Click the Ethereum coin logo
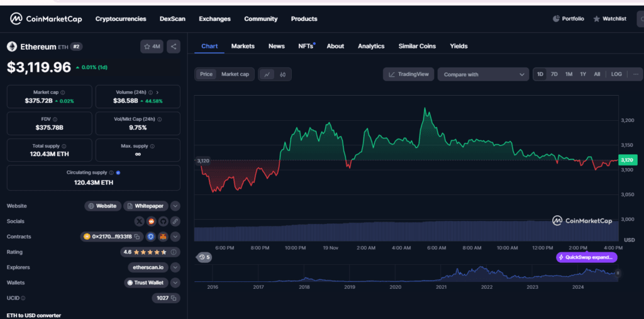 (12, 47)
